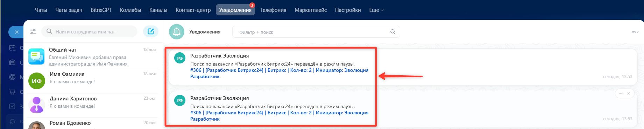Open the Уведомления tab
The width and height of the screenshot is (644, 129).
235,10
